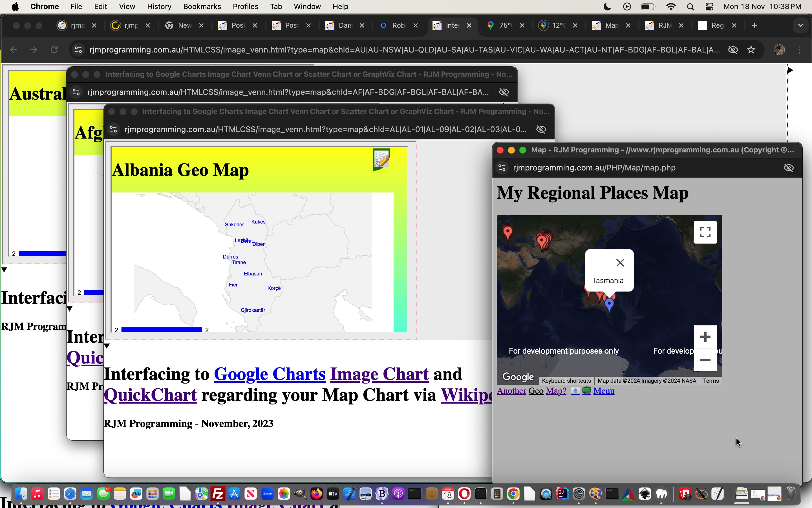Open the Image Chart link

tap(379, 374)
